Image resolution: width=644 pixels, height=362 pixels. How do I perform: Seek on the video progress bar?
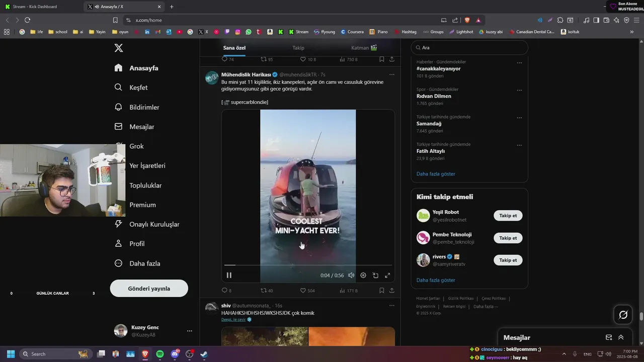[x=308, y=265]
